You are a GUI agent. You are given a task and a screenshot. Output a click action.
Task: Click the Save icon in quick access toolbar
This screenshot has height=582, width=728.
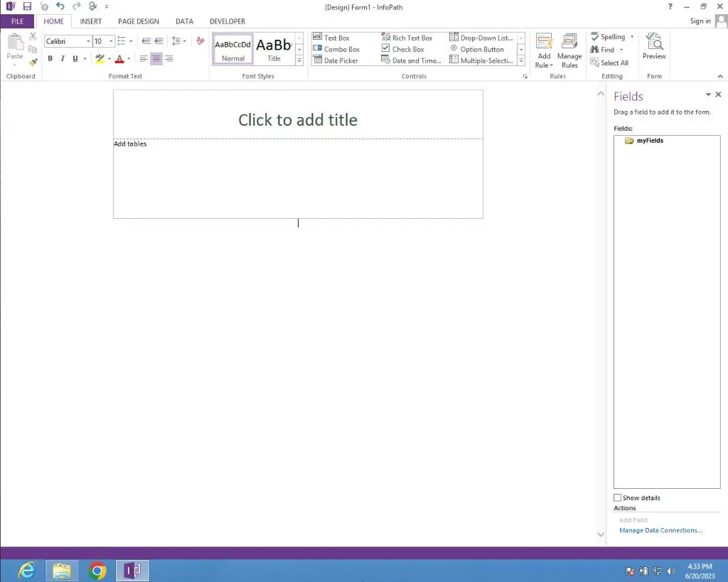coord(27,6)
